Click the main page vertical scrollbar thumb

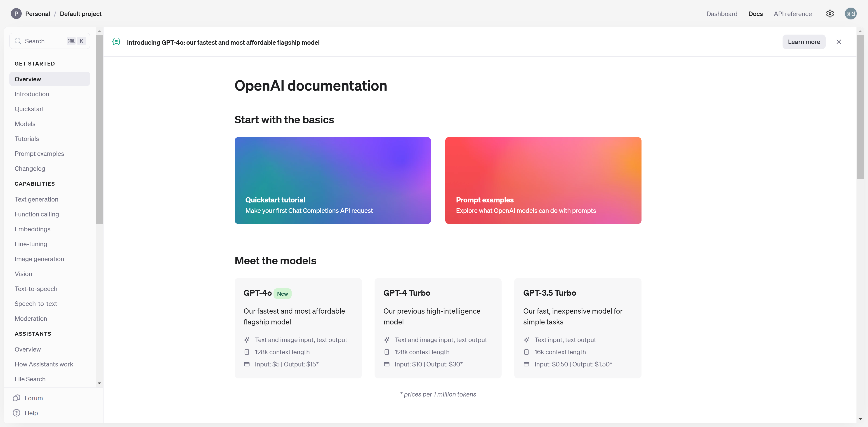(860, 107)
